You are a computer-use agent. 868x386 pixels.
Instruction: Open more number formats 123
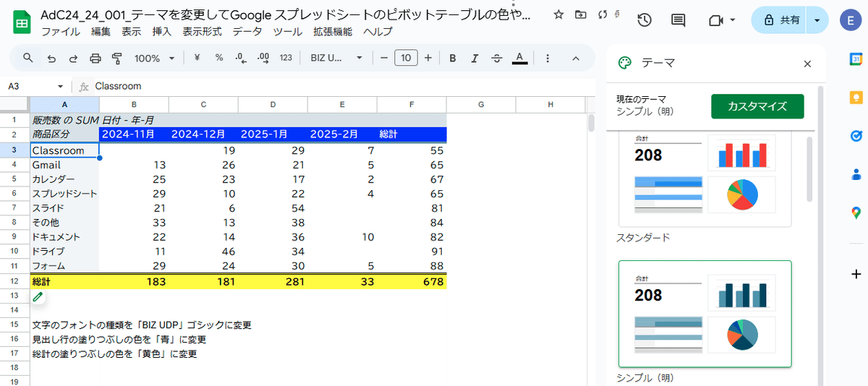point(286,58)
